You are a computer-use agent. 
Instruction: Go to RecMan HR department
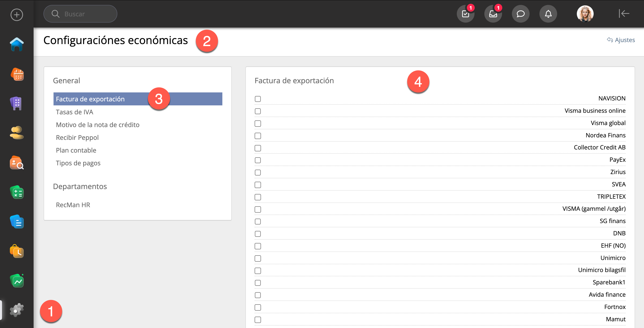pos(73,205)
